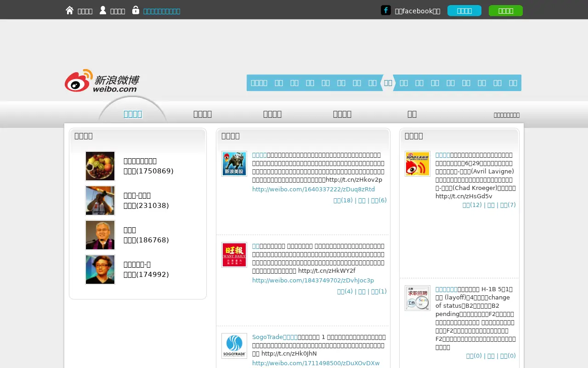Click the follower count (231038)
This screenshot has height=368, width=588.
click(x=146, y=206)
